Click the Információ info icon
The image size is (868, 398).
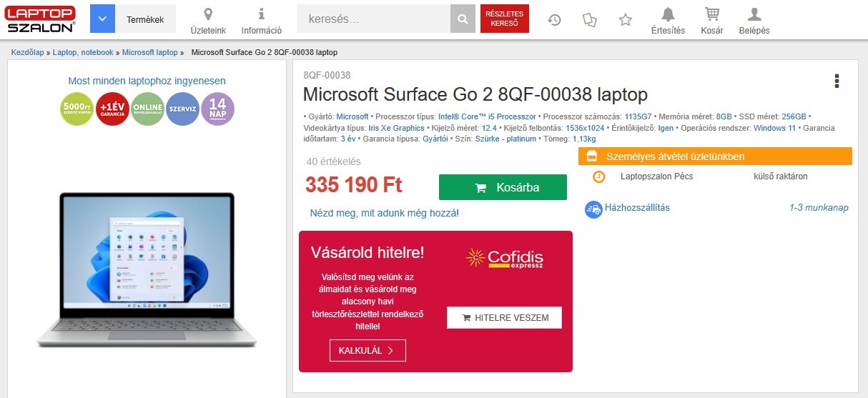pyautogui.click(x=262, y=15)
